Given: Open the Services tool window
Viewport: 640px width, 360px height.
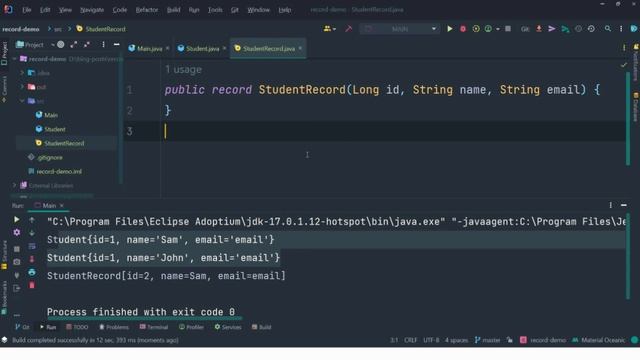Looking at the screenshot, I should coord(228,327).
